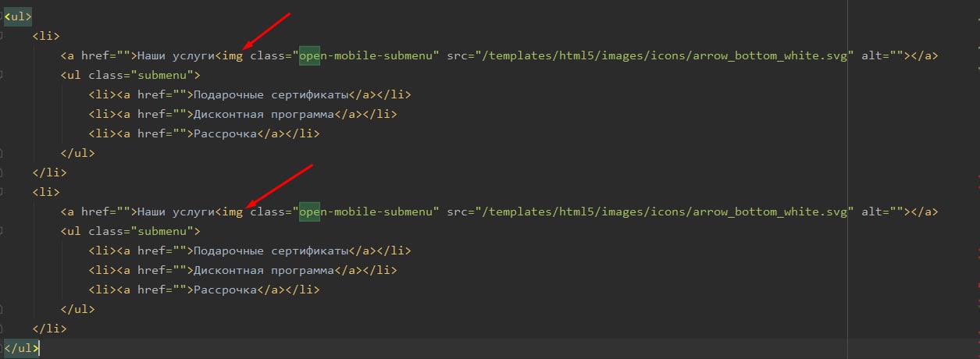Click the second <ul class="submenu"> tag
This screenshot has width=980, height=359.
coord(130,231)
